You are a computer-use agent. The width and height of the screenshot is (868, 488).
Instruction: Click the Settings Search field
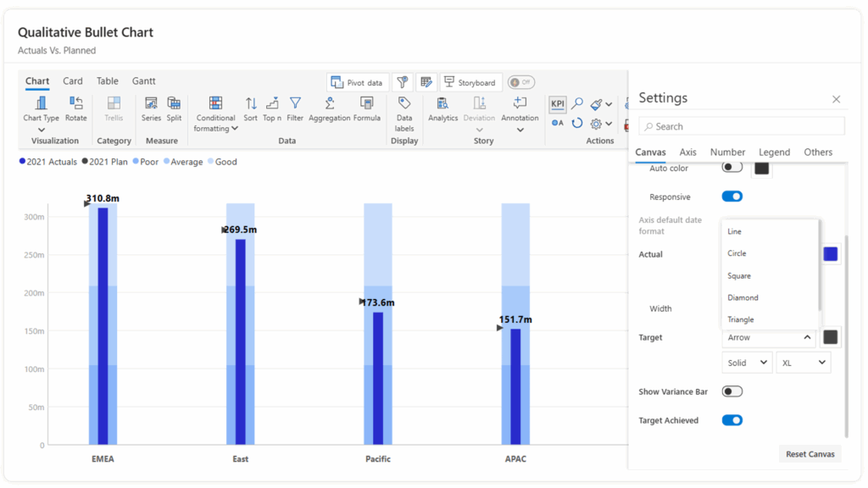742,126
